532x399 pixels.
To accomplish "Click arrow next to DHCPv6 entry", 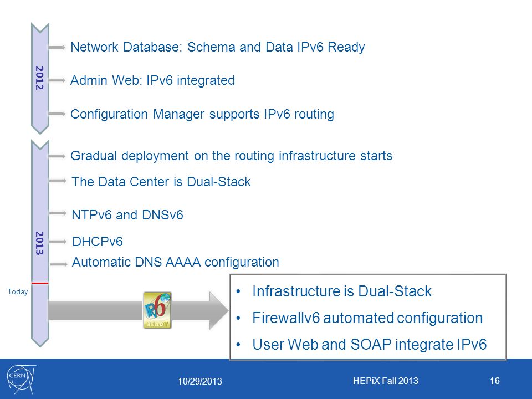I will tap(58, 242).
